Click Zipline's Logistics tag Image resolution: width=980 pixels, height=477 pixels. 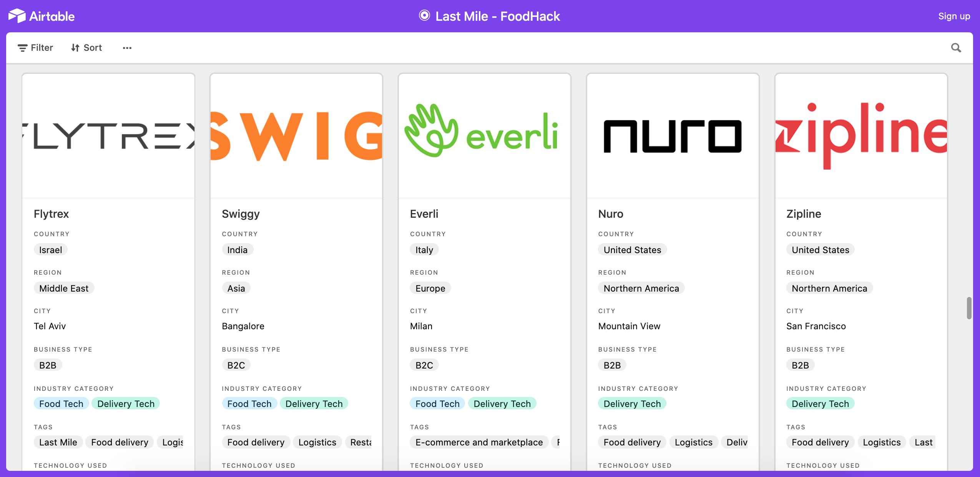882,442
